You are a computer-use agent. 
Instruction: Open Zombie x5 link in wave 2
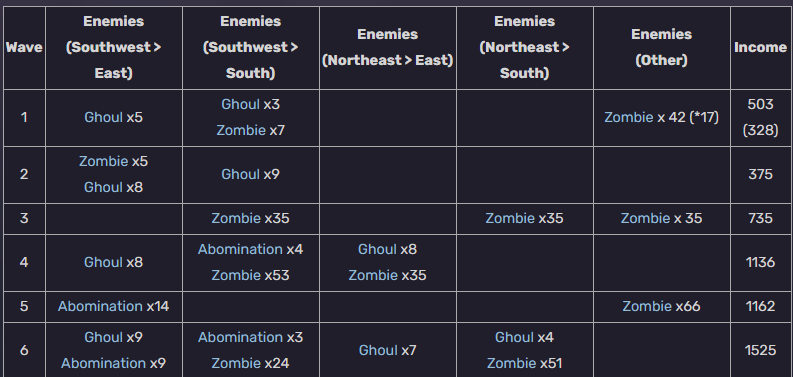[103, 161]
